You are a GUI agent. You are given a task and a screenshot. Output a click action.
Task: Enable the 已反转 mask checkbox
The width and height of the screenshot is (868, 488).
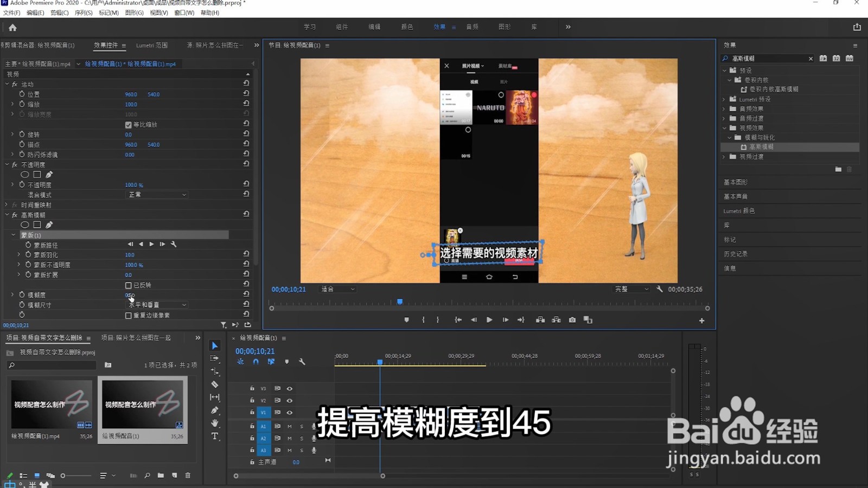tap(128, 285)
